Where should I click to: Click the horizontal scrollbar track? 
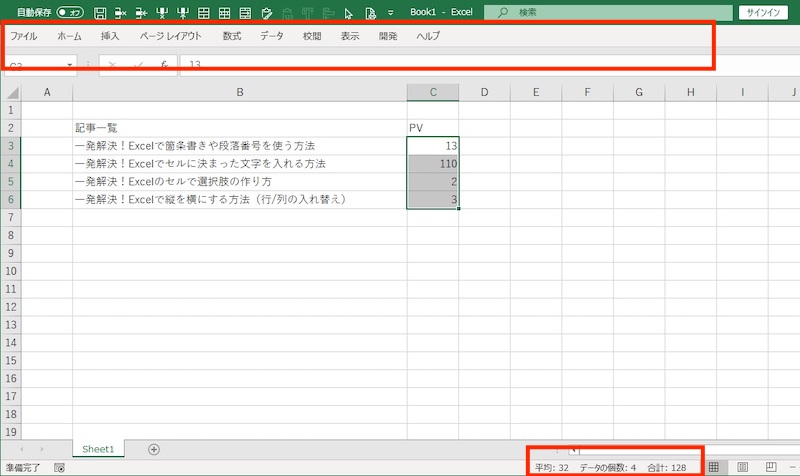click(x=689, y=450)
